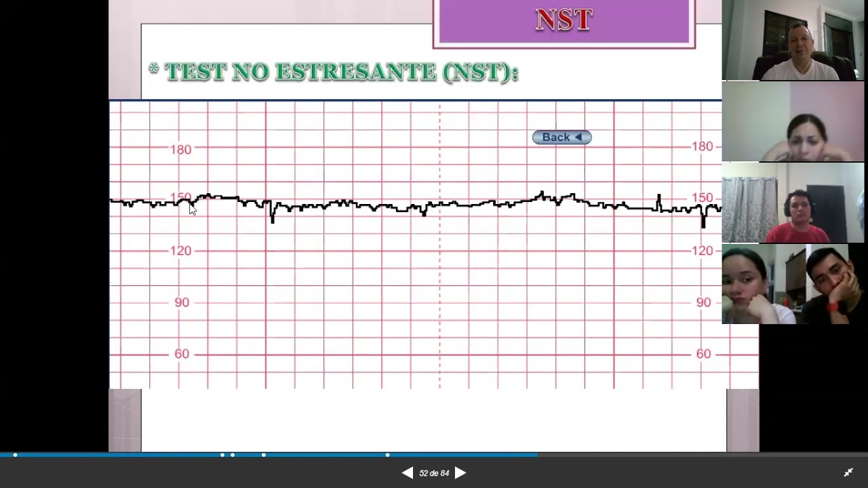Select the second participant video with pink wall

793,121
